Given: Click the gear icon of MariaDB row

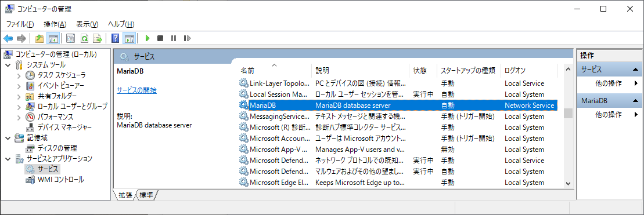Looking at the screenshot, I should (243, 105).
